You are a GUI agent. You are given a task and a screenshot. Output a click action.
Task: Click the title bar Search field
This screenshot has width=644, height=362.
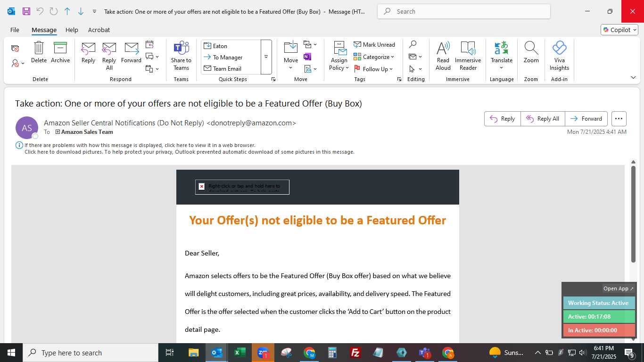click(464, 11)
